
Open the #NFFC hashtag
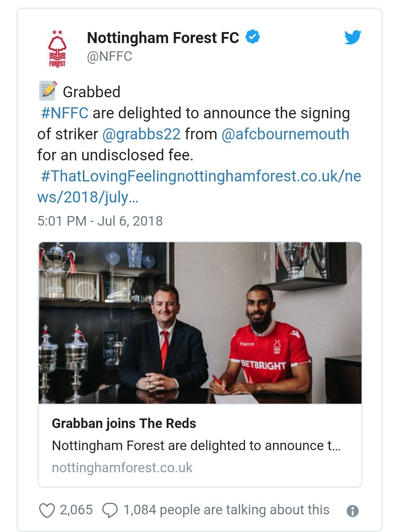tap(65, 113)
